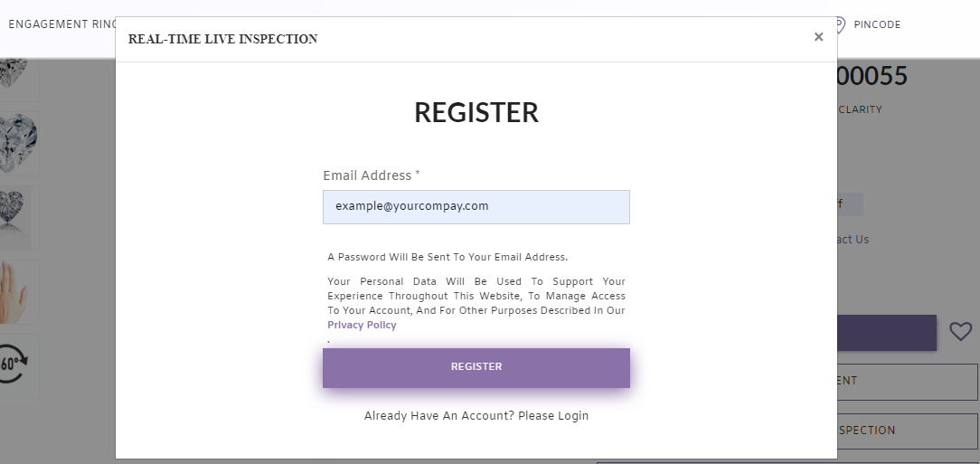
Task: Close the Real-Time Live Inspection dialog
Action: point(818,37)
